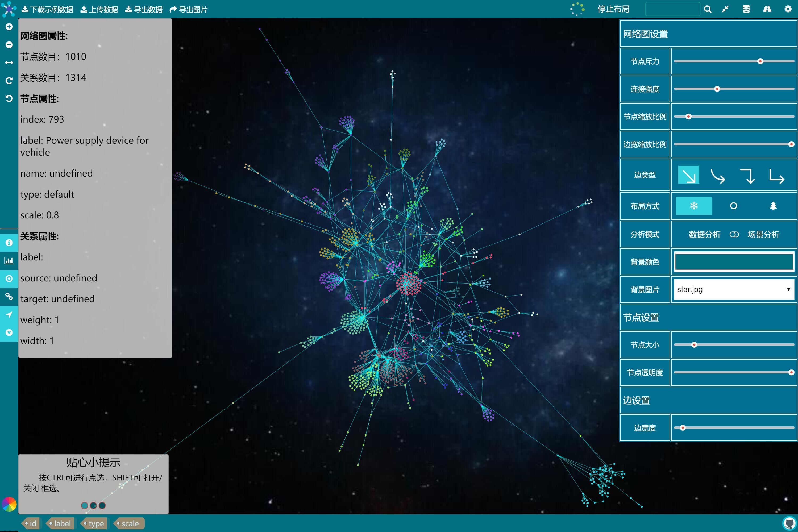
Task: Click the 停止布局 button
Action: [x=613, y=9]
